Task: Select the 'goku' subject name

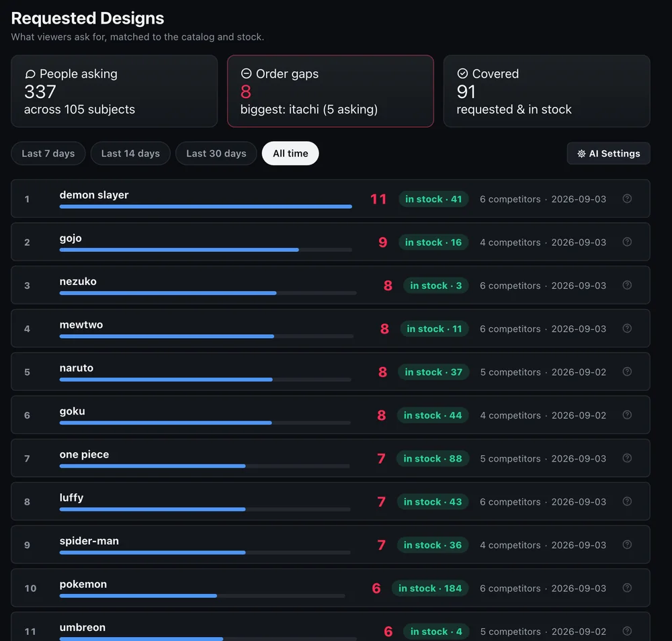Action: (72, 411)
